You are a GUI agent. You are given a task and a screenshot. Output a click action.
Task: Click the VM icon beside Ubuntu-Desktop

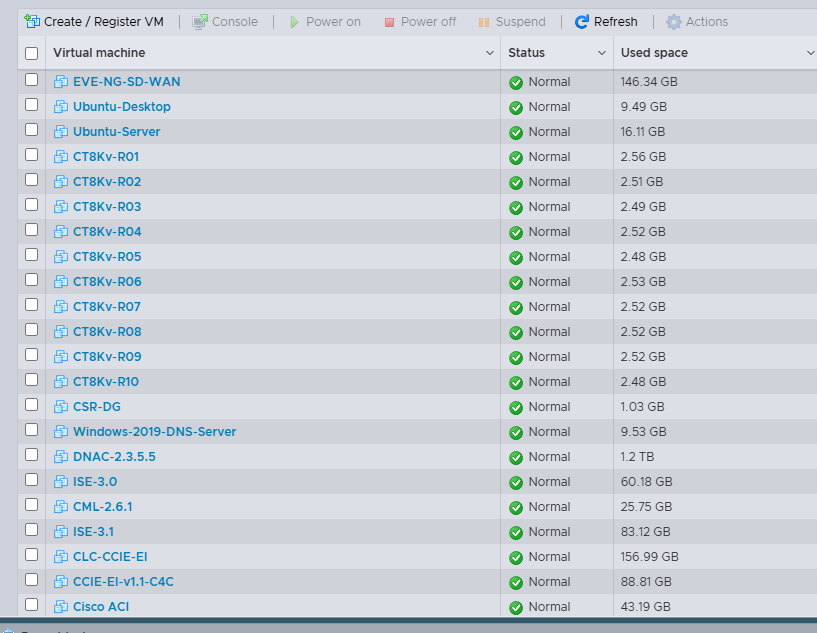pos(61,107)
